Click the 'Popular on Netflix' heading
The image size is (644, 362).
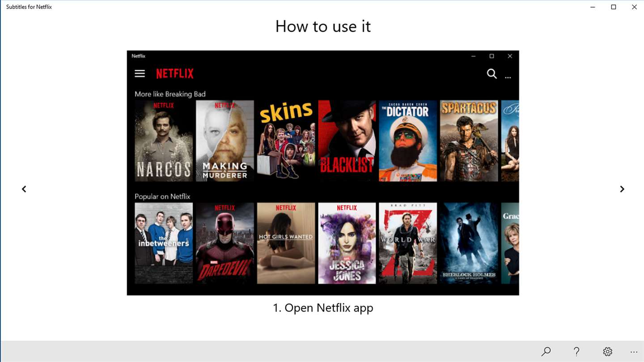[x=162, y=197]
